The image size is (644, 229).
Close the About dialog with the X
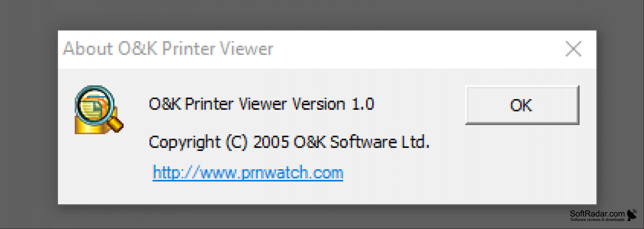coord(573,49)
